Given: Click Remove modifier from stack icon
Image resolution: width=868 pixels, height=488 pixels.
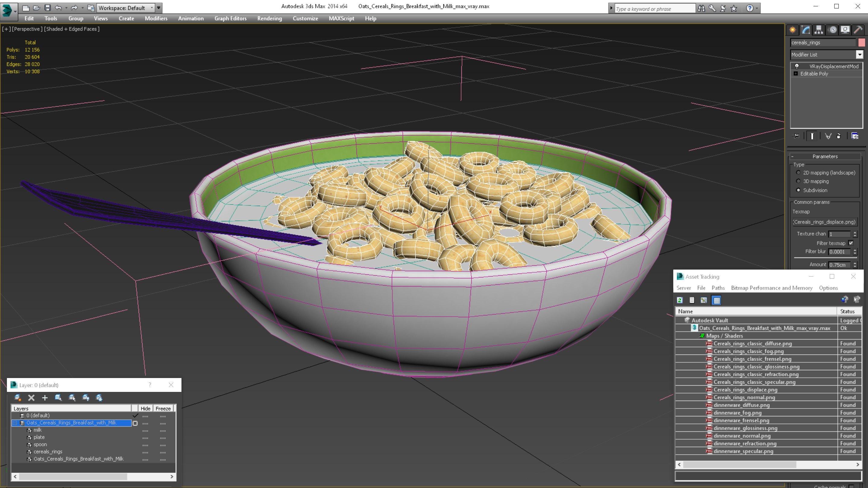Looking at the screenshot, I should coord(839,136).
